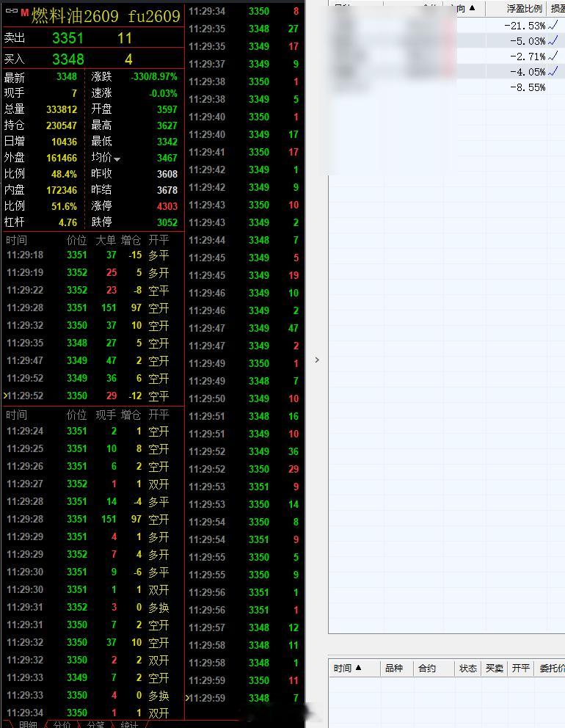Viewport: 565px width, 728px height.
Task: Open the trend chart icon next to -4.05%
Action: (553, 71)
